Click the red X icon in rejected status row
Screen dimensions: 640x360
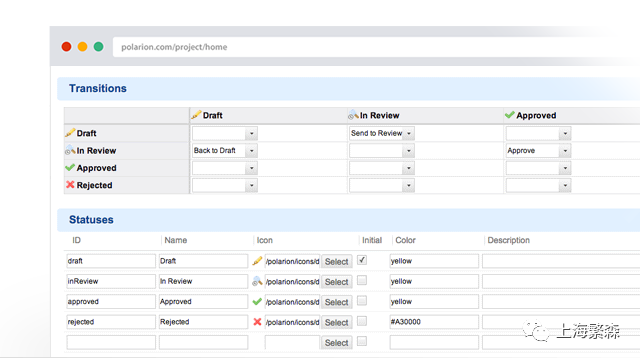257,322
